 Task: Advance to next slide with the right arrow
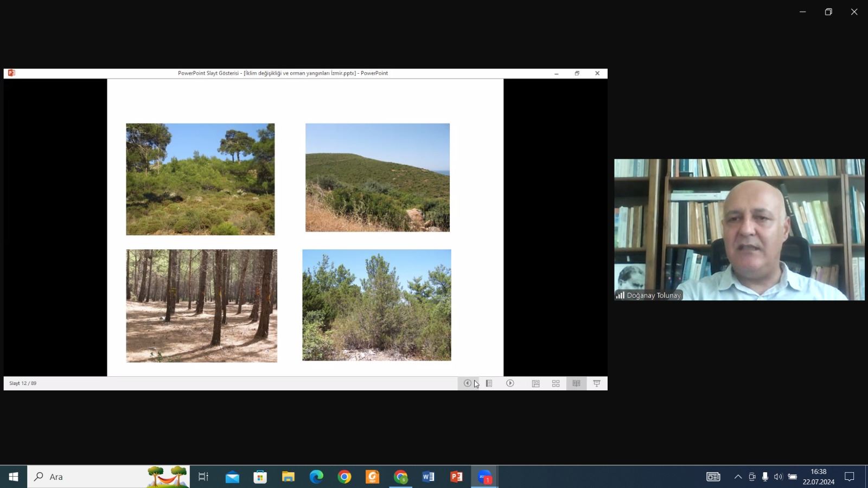pos(510,383)
